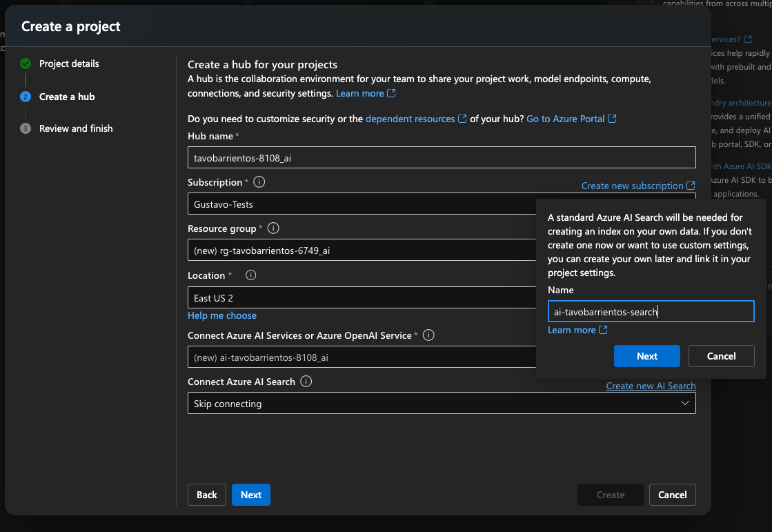
Task: Open the Learn more link about hubs
Action: [360, 93]
